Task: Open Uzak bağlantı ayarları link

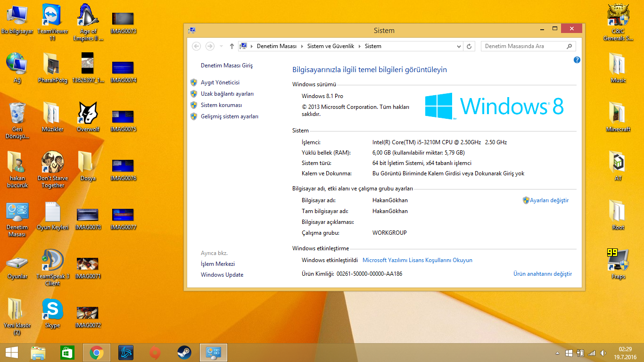Action: point(227,94)
